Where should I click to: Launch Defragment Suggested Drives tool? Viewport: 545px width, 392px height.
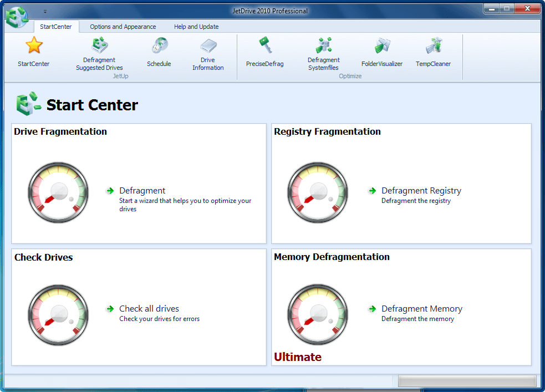pos(99,45)
